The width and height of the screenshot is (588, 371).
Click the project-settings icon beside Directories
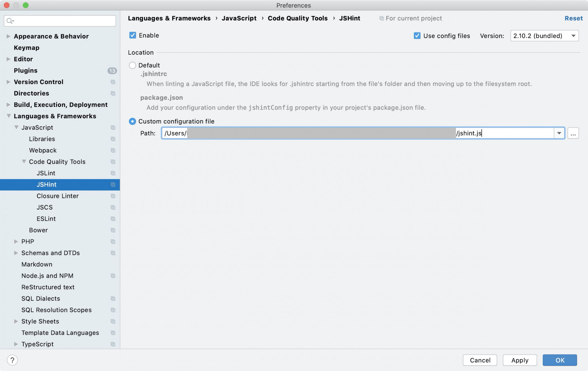(112, 93)
